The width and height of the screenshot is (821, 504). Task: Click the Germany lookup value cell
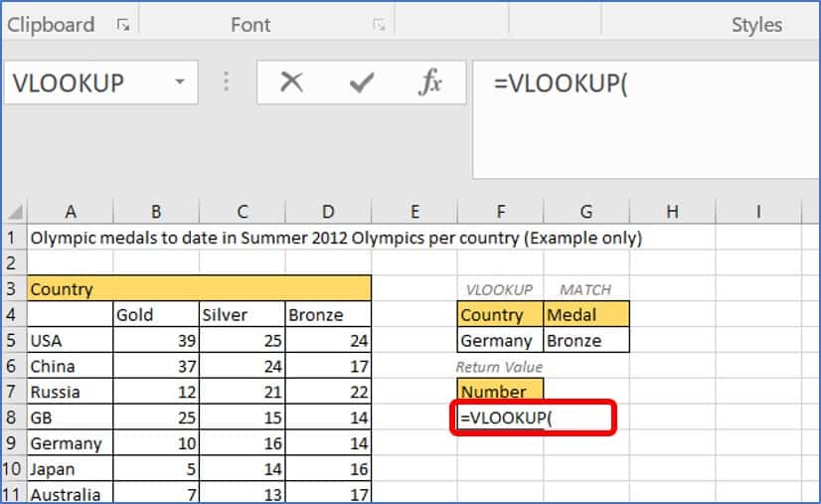[x=500, y=341]
